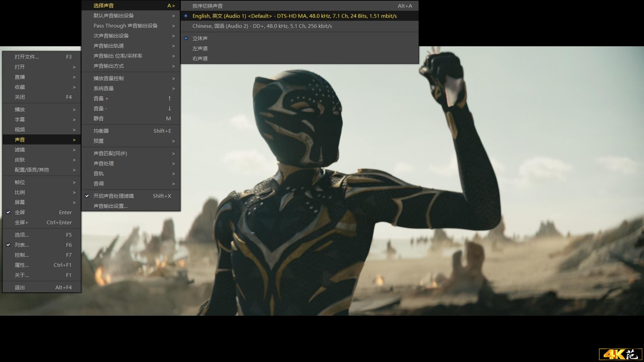Expand 屏幕 screen submenu
Screen dimensions: 644x362
click(x=42, y=202)
